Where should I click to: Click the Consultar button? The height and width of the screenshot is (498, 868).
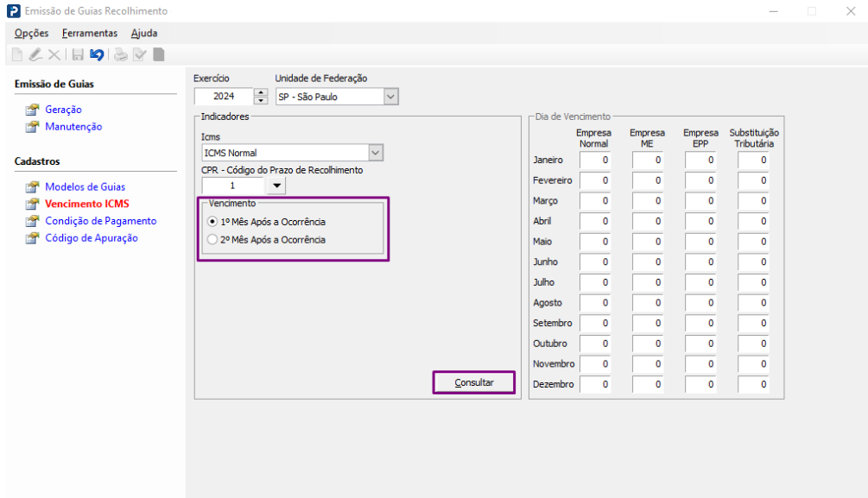(x=474, y=382)
